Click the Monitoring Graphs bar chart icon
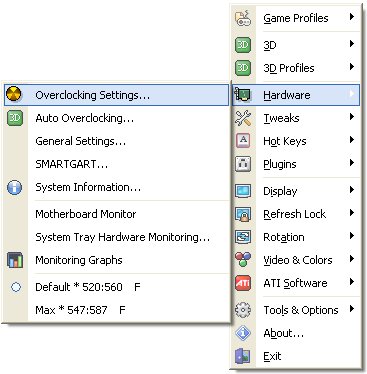 pos(15,260)
